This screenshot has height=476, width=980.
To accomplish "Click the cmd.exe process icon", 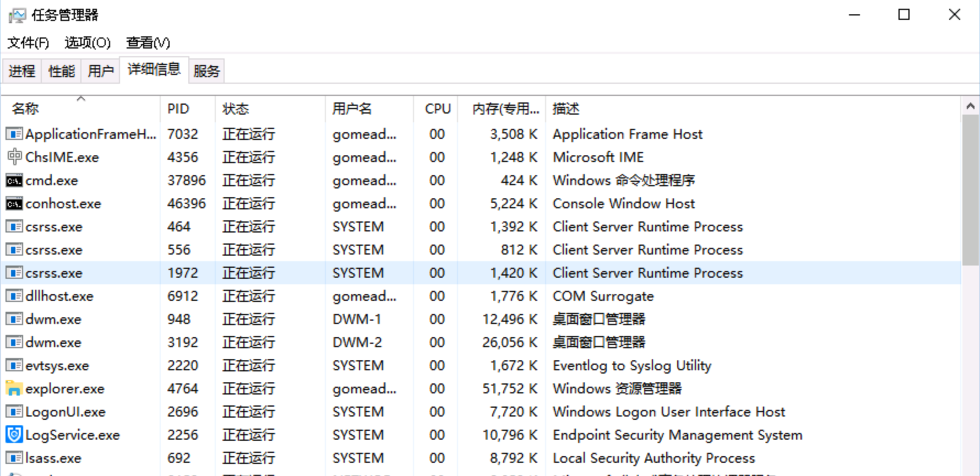I will pyautogui.click(x=14, y=181).
